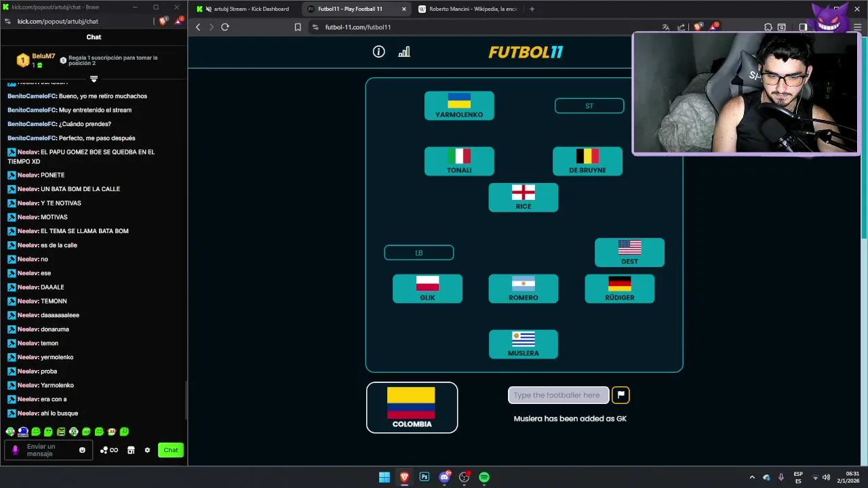Image resolution: width=868 pixels, height=488 pixels.
Task: Open the extensions puzzle icon
Action: (768, 27)
